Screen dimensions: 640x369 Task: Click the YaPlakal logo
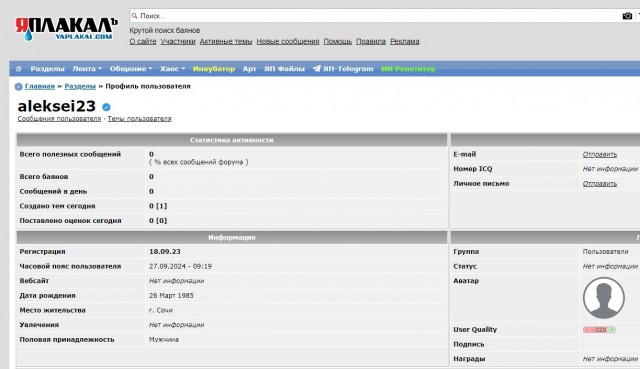[66, 29]
